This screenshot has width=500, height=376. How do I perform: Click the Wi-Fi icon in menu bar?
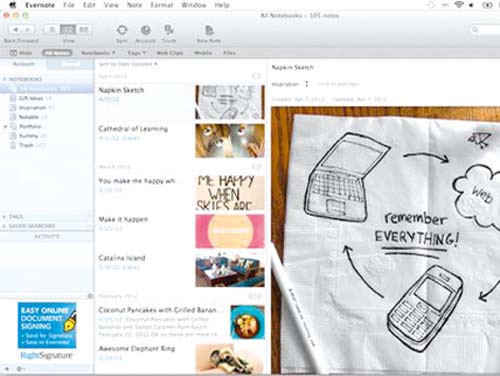(x=459, y=5)
